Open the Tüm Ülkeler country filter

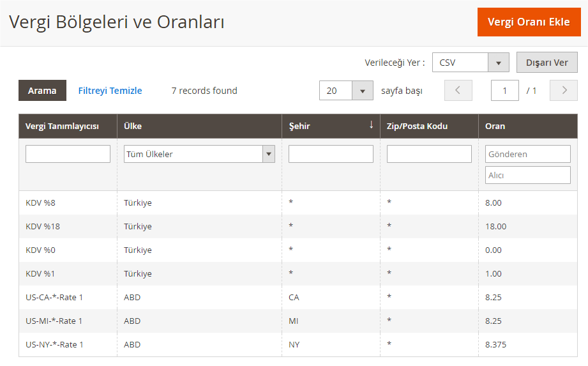click(x=199, y=154)
